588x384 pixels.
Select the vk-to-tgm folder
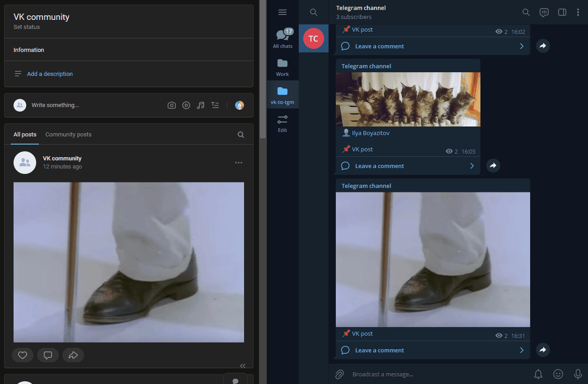coord(282,95)
